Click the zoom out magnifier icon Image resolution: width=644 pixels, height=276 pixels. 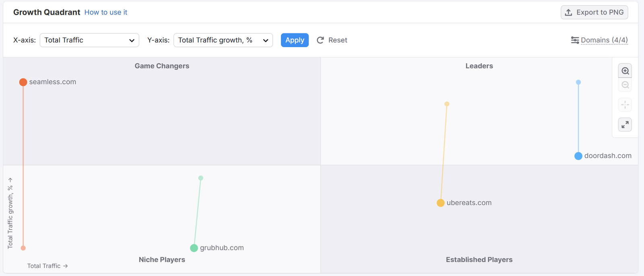(x=625, y=85)
